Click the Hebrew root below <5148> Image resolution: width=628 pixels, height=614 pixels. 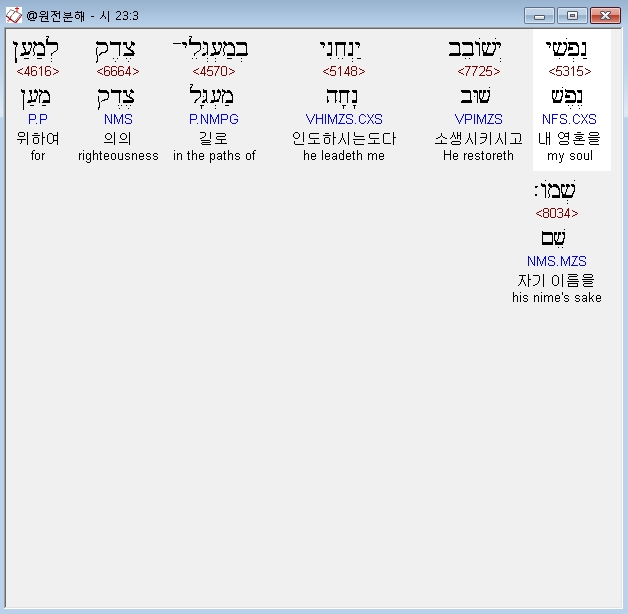pos(342,97)
